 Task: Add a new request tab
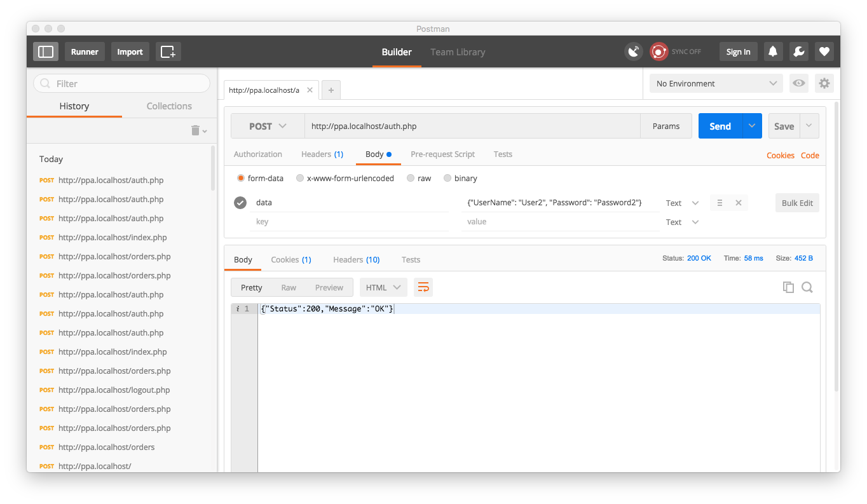tap(331, 90)
